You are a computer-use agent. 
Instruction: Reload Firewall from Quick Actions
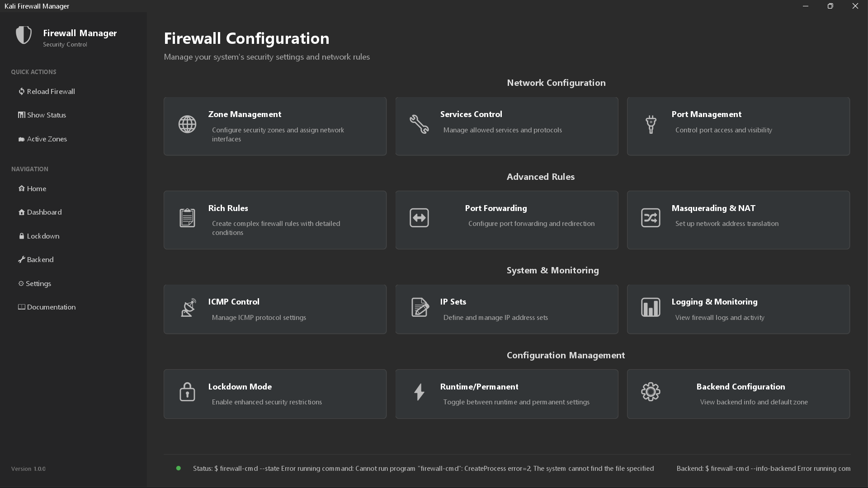coord(47,91)
